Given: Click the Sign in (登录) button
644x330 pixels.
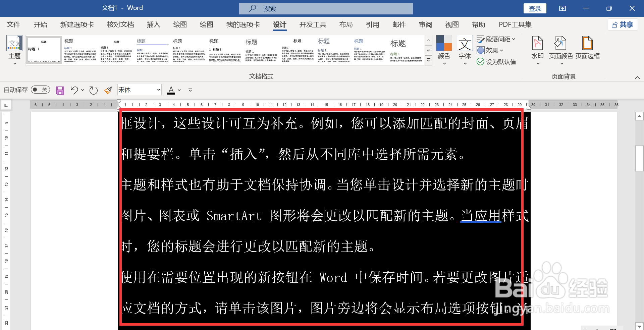Looking at the screenshot, I should 535,8.
